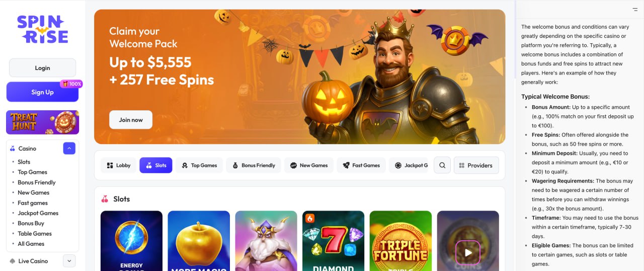Select the Top Games tab
Image resolution: width=644 pixels, height=271 pixels.
[x=199, y=165]
